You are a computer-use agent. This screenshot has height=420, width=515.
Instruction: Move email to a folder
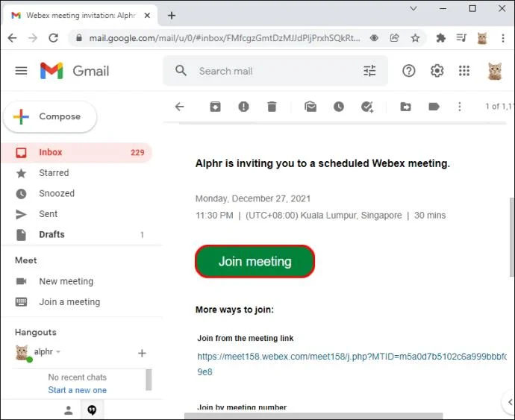[405, 107]
